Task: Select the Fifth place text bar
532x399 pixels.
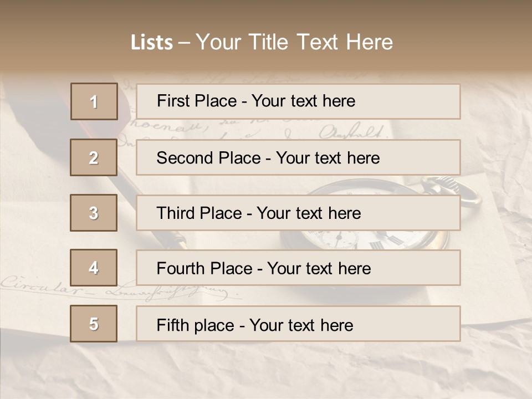Action: [298, 323]
